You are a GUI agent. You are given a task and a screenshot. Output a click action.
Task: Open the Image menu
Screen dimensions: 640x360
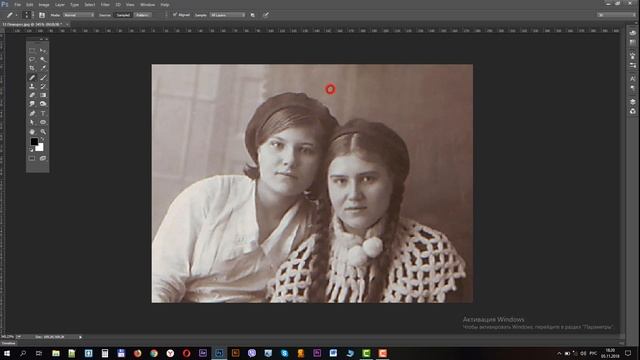tap(44, 4)
